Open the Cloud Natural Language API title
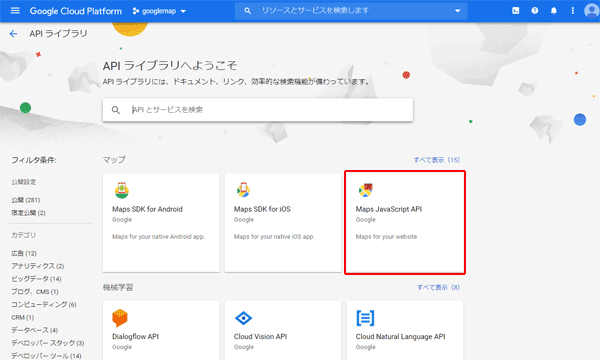 coord(400,337)
